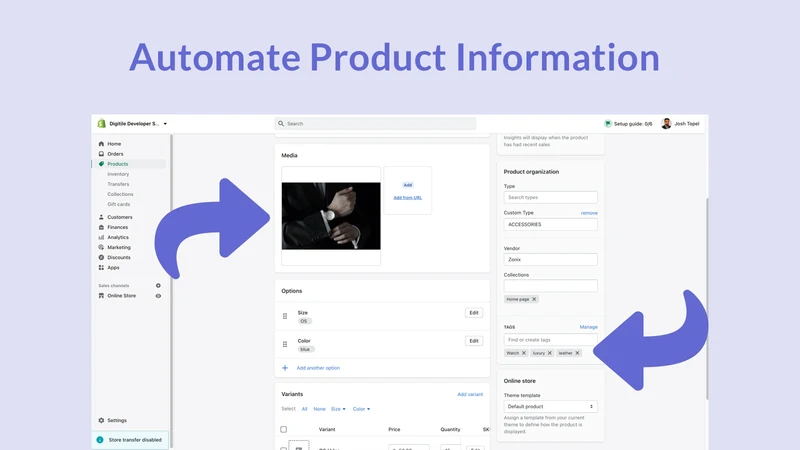This screenshot has height=450, width=800.
Task: Go to Home in sidebar
Action: [x=114, y=144]
